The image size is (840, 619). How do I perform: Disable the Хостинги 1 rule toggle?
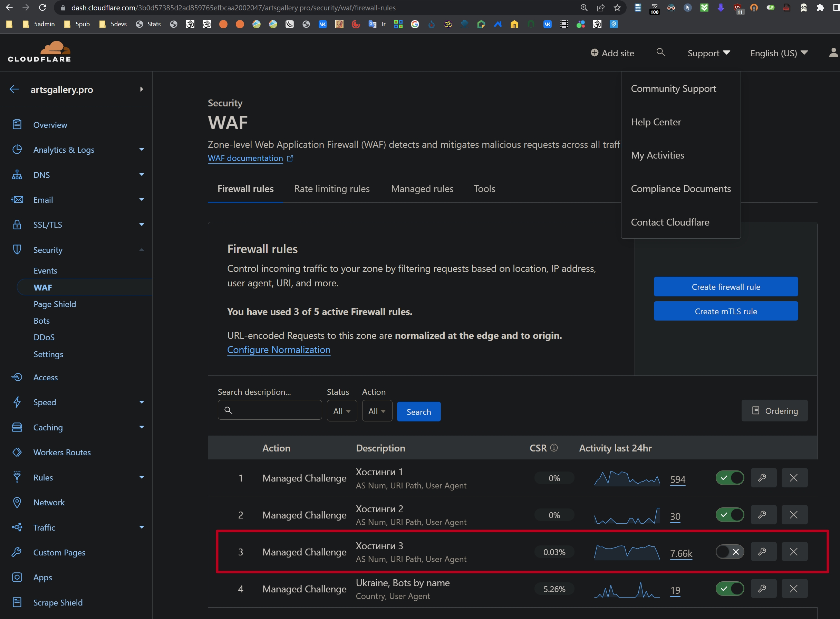coord(730,478)
